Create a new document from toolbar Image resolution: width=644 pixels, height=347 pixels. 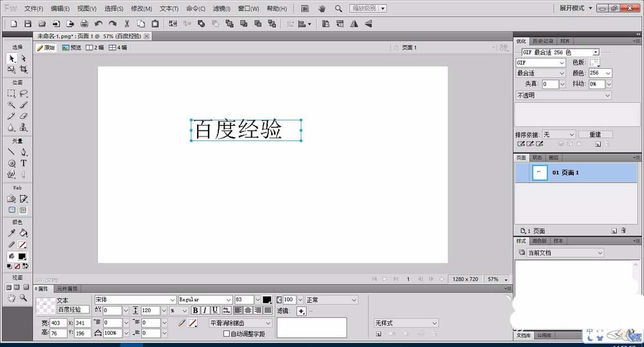[14, 24]
